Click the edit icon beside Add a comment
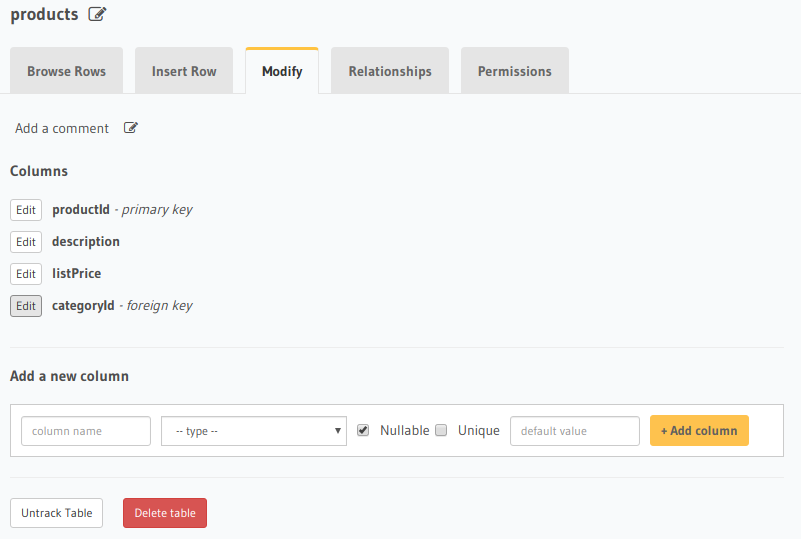The image size is (801, 539). [131, 128]
